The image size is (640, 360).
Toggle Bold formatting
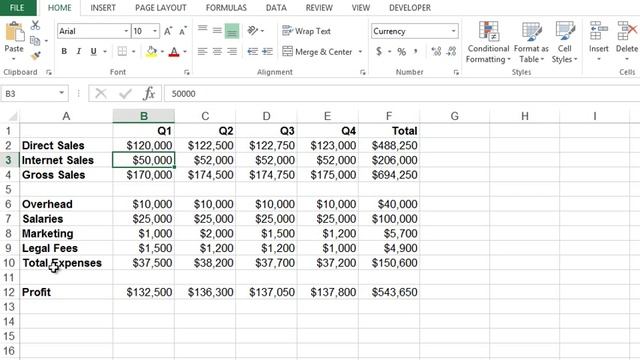pyautogui.click(x=64, y=51)
